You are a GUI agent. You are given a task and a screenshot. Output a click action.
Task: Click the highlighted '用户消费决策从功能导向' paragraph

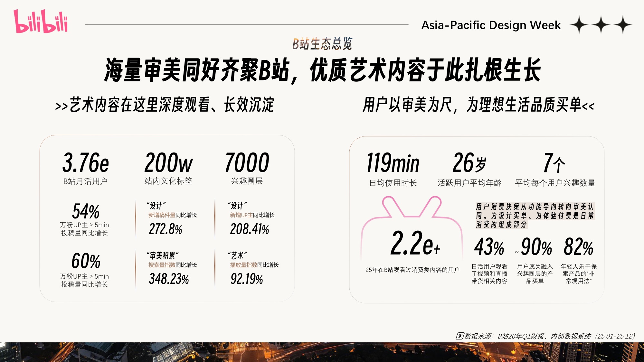click(x=535, y=215)
